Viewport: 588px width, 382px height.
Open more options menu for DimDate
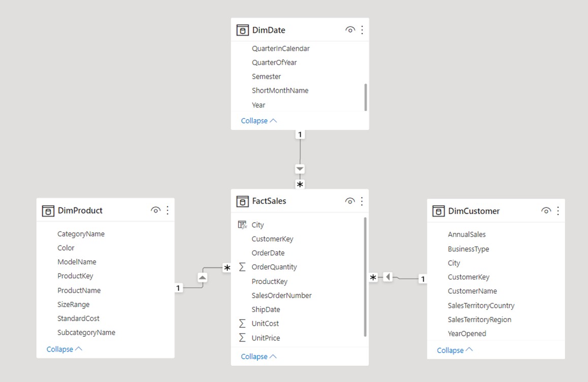tap(362, 30)
